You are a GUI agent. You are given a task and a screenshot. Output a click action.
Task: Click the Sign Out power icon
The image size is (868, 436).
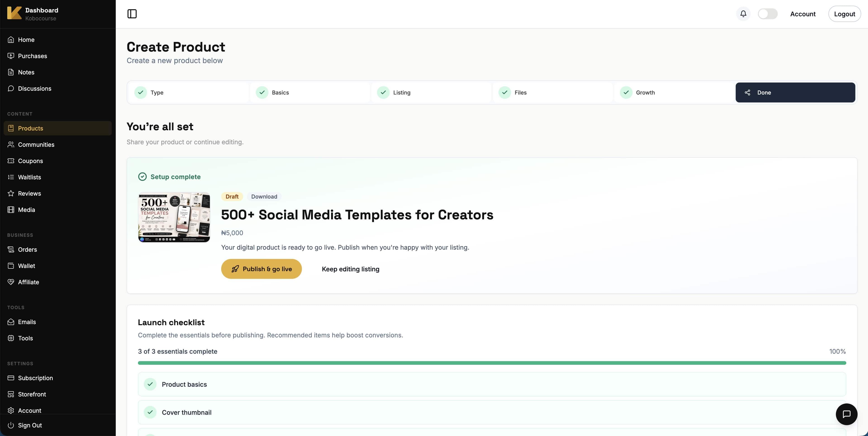click(x=11, y=425)
